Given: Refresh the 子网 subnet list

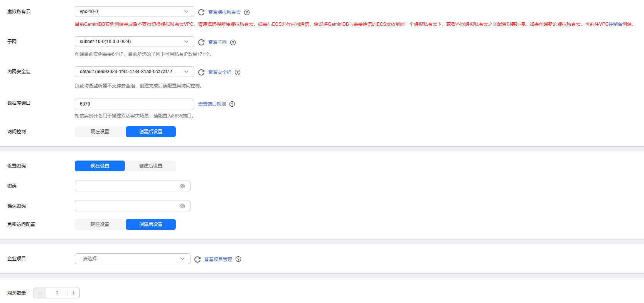Looking at the screenshot, I should (201, 42).
